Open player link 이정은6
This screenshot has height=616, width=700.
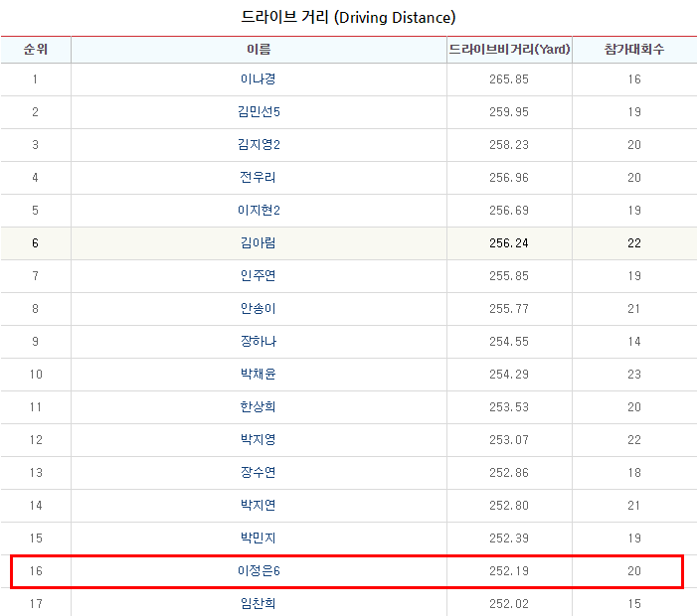259,571
